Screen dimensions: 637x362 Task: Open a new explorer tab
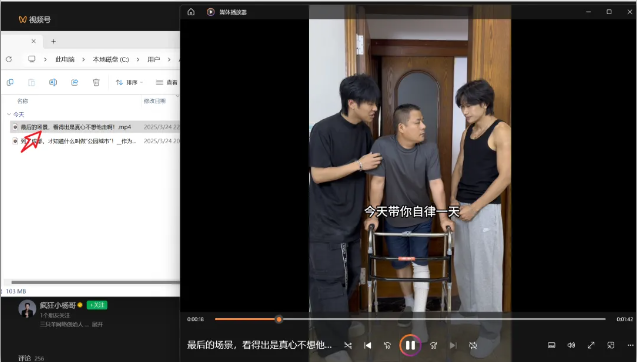click(53, 41)
